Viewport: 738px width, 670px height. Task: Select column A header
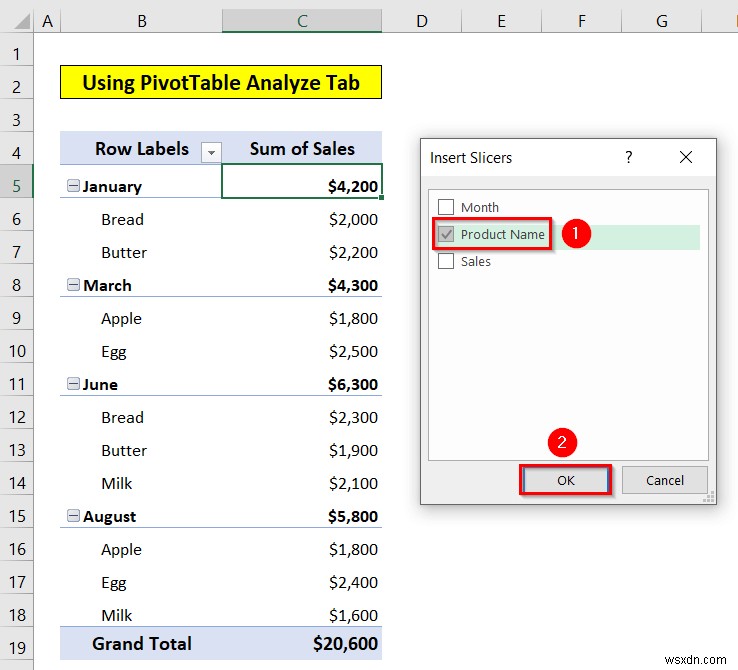[x=47, y=21]
